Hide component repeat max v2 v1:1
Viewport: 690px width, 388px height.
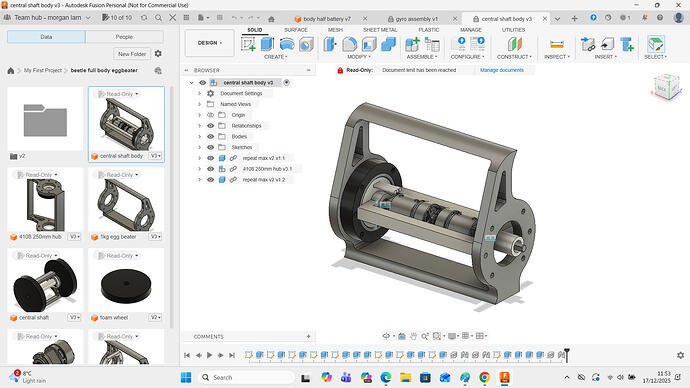tap(210, 158)
